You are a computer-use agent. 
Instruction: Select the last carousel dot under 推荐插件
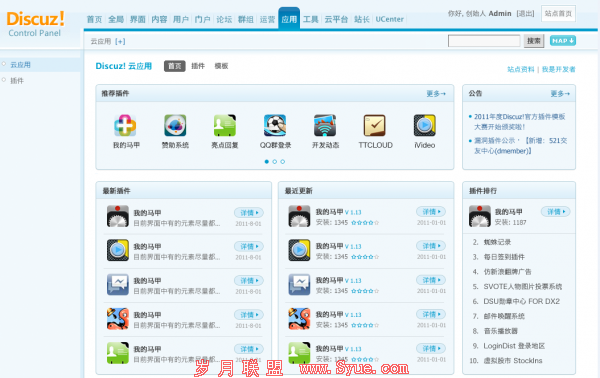[283, 162]
